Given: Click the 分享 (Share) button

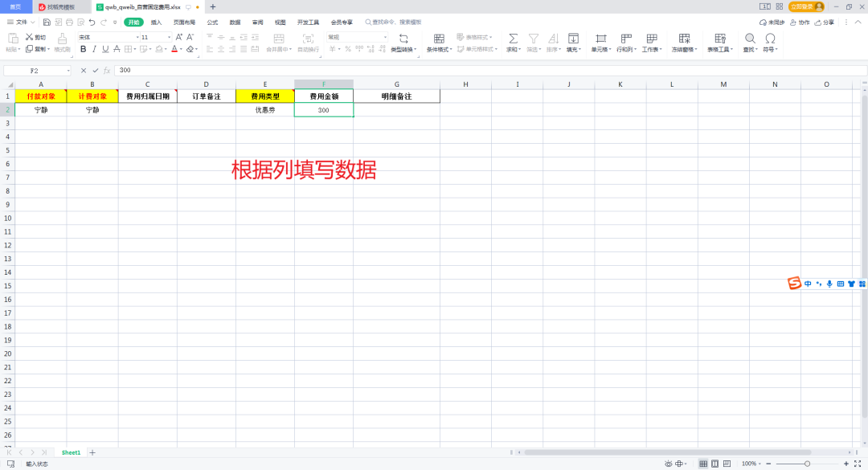Looking at the screenshot, I should [x=824, y=22].
